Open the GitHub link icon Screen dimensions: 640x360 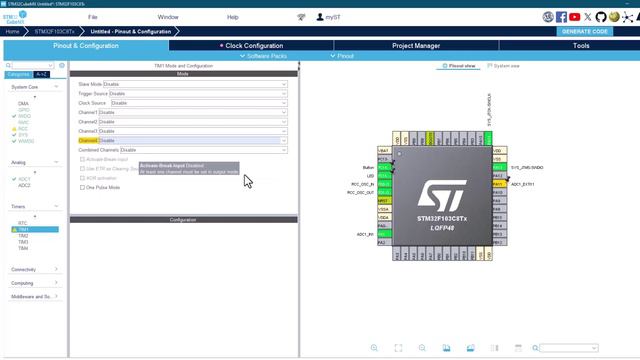[601, 17]
